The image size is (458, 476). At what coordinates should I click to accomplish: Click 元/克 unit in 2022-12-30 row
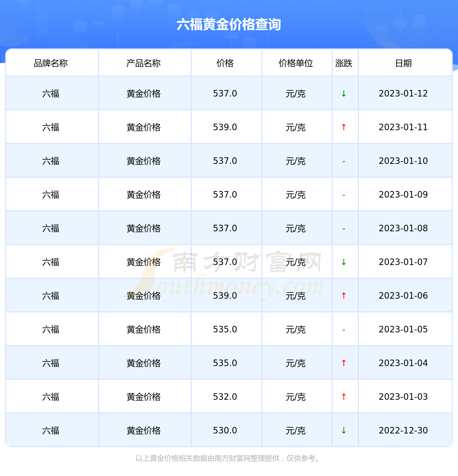click(296, 431)
